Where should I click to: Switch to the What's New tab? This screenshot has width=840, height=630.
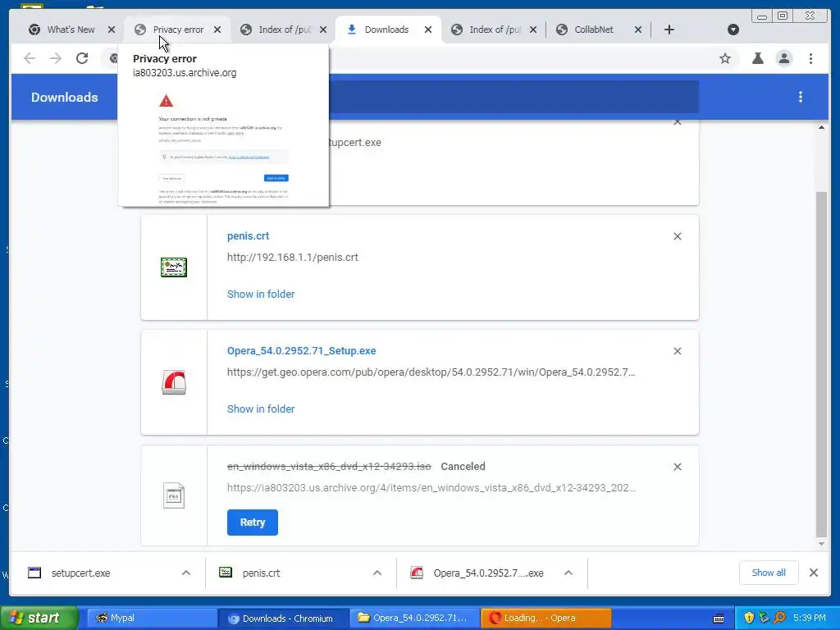(x=71, y=30)
